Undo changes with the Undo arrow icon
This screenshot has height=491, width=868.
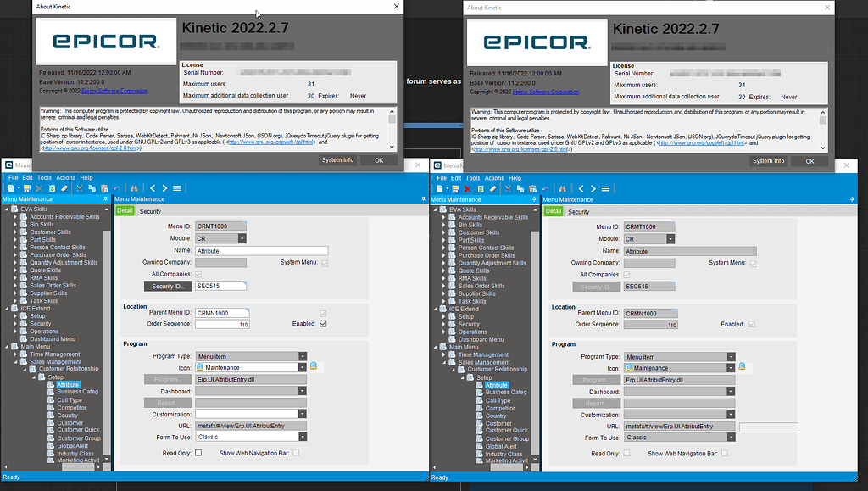click(118, 187)
